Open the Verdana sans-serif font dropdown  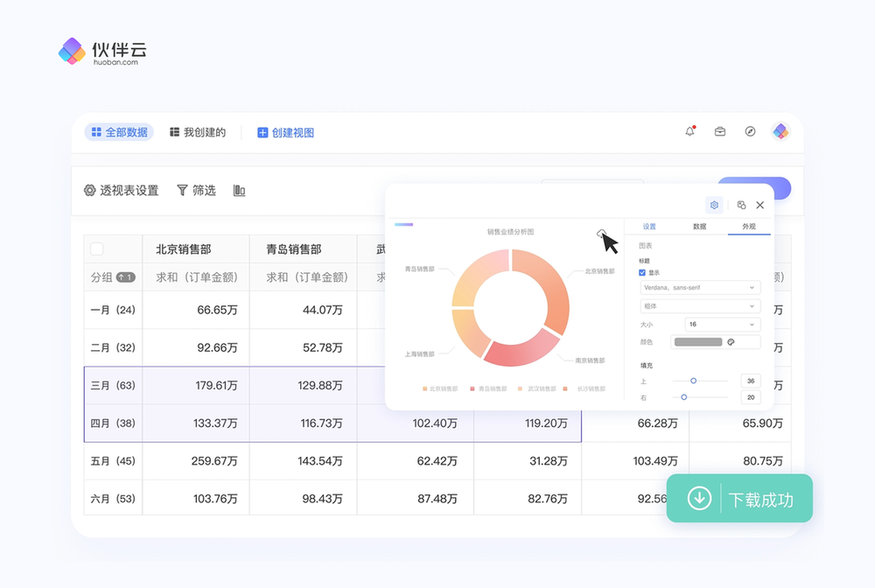tap(700, 287)
